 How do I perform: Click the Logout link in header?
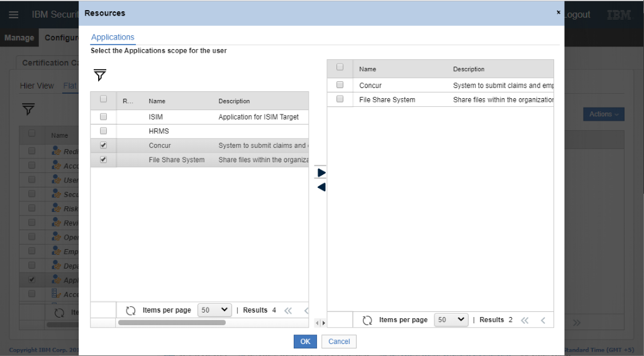click(577, 15)
